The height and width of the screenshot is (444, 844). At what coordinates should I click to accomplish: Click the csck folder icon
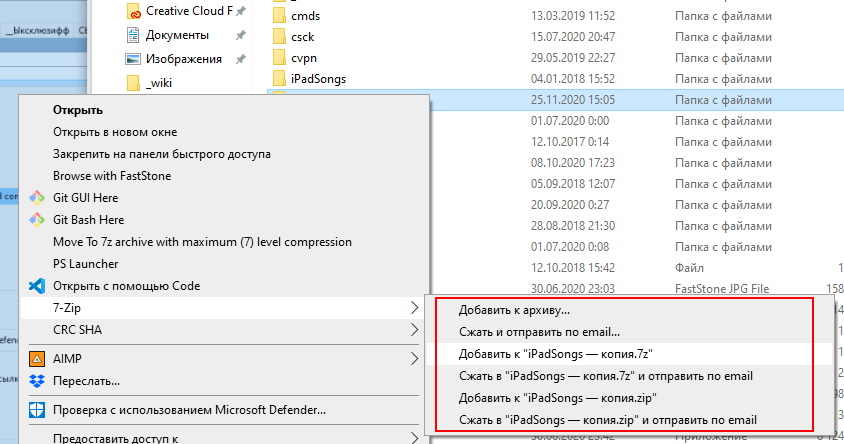[x=279, y=37]
